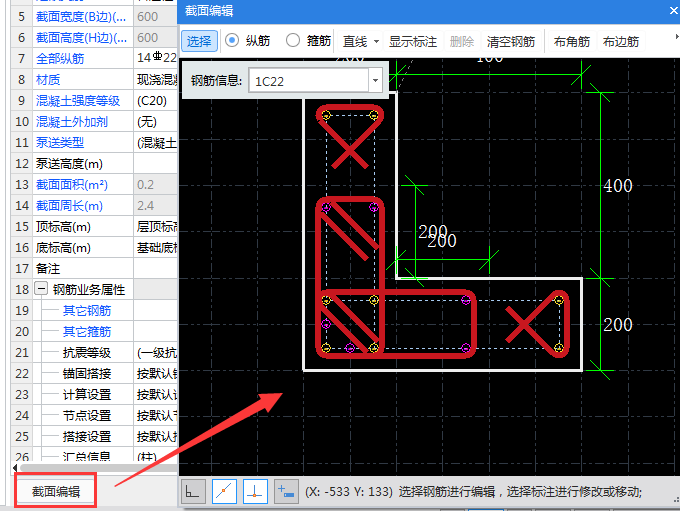Collapse the 钢筋业务属性 group
The image size is (680, 511).
(41, 288)
